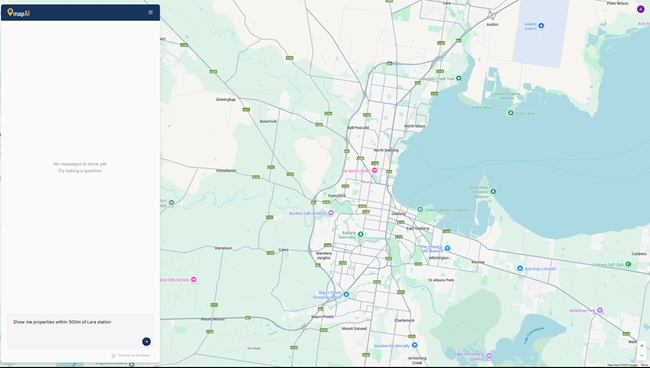Select Waurn Ponds Shopping Centre marker
This screenshot has height=368, width=650.
tap(346, 294)
